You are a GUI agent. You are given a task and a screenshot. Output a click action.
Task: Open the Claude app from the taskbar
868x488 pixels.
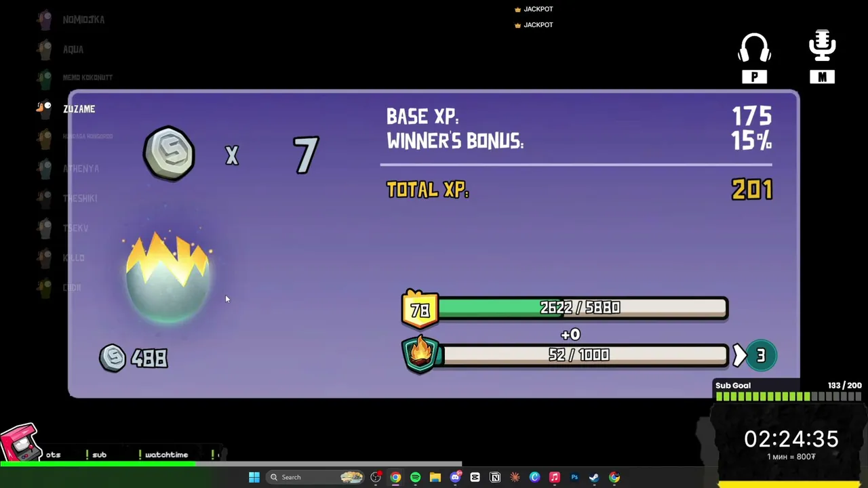[515, 477]
